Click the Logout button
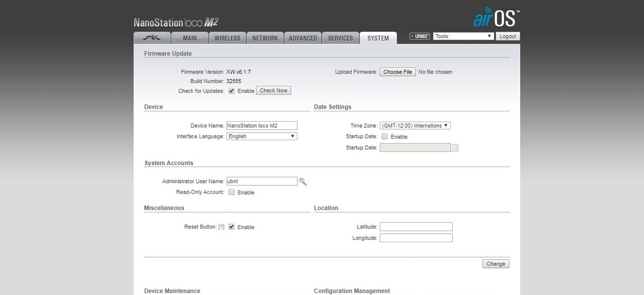Screen dimensions: 644x295 pyautogui.click(x=508, y=36)
